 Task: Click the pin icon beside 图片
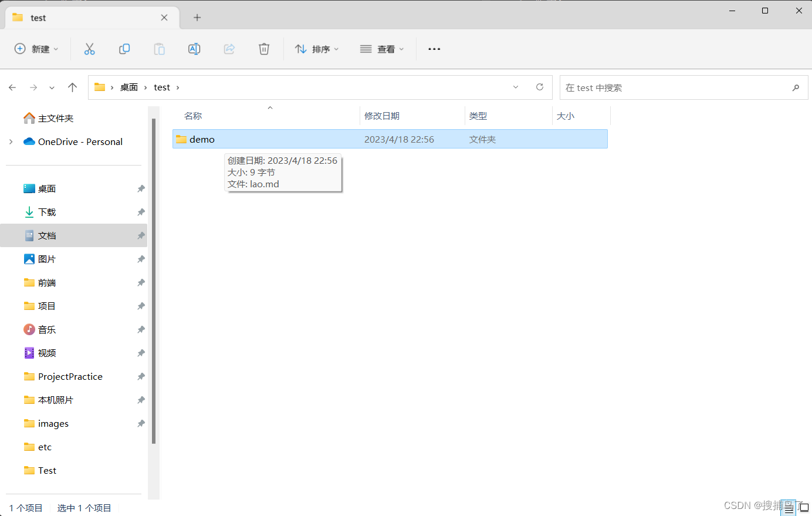(141, 259)
